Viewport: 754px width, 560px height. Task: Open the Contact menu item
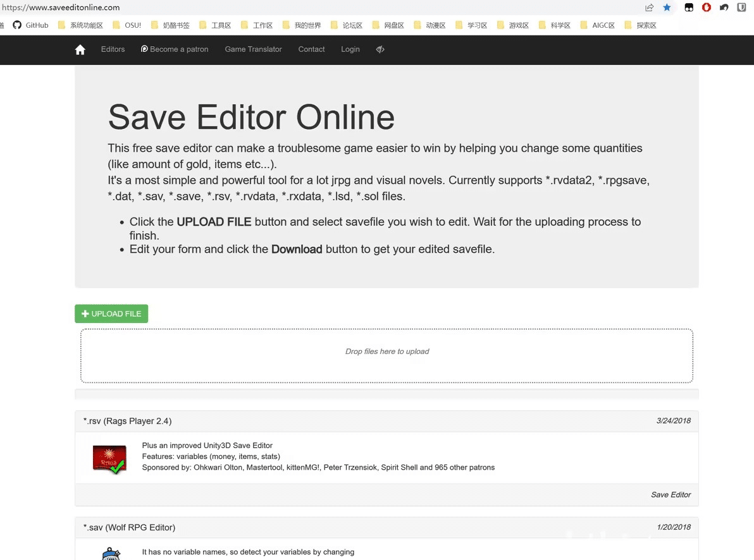click(311, 49)
